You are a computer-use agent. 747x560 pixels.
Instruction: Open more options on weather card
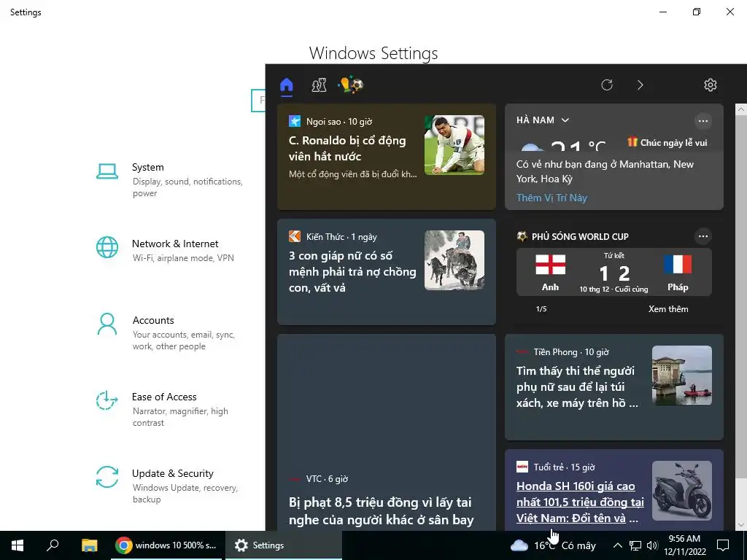pyautogui.click(x=703, y=121)
